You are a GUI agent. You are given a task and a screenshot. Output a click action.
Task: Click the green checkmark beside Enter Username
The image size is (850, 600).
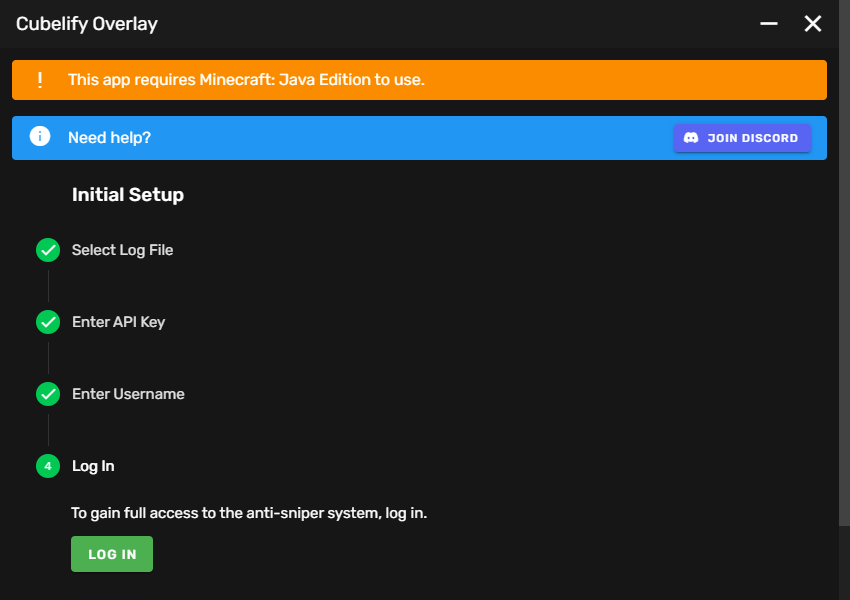point(48,394)
